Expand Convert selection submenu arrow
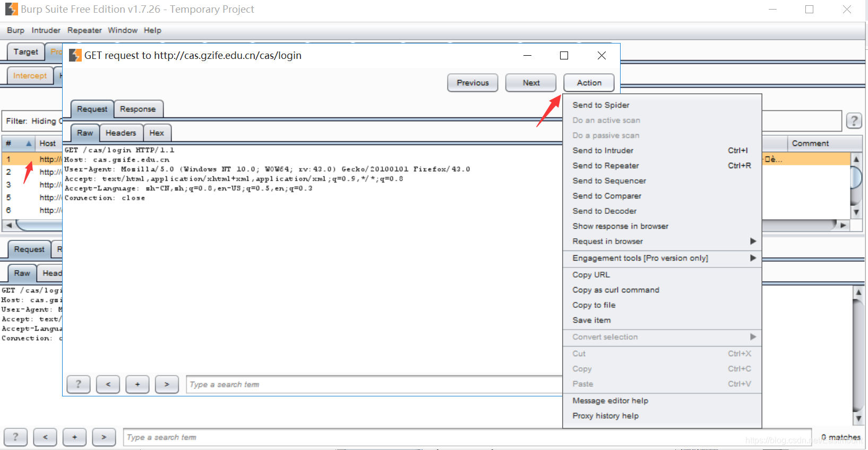Screen dimensions: 868x450 click(x=753, y=337)
